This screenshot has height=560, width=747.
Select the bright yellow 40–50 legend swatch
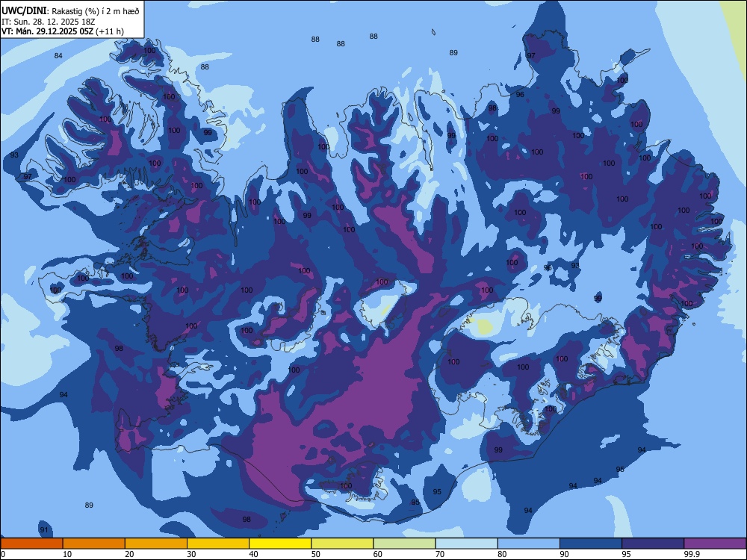(280, 544)
